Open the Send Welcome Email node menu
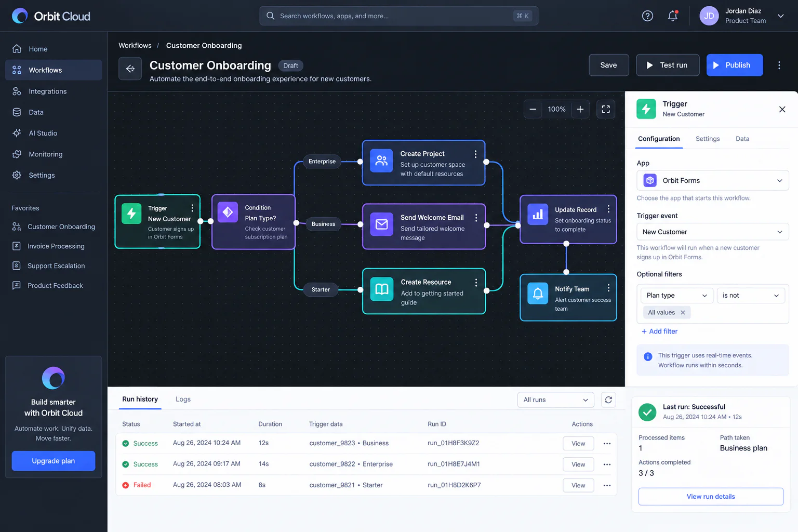Screen dimensions: 798x532 tap(476, 218)
